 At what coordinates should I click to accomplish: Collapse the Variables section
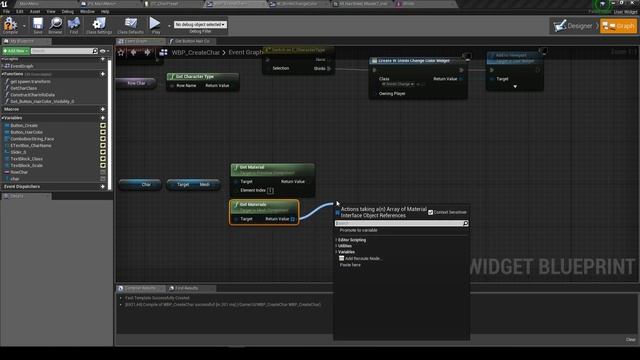pos(3,118)
